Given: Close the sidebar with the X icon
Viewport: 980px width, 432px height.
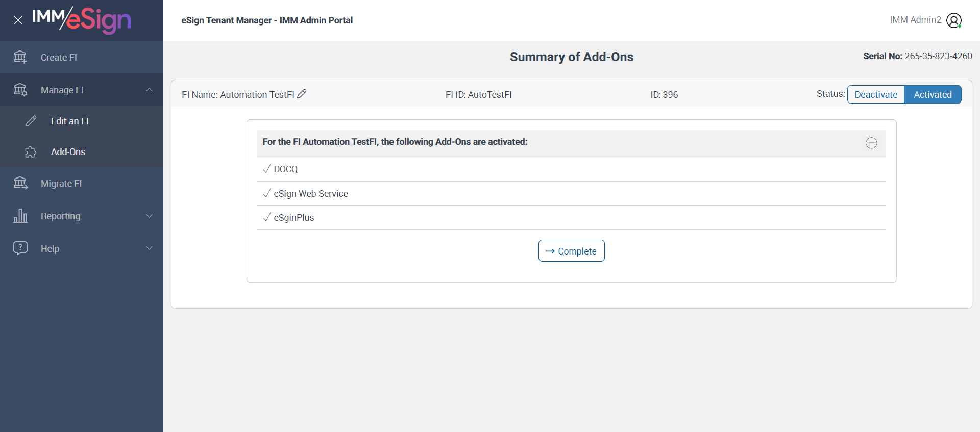Looking at the screenshot, I should pos(18,20).
